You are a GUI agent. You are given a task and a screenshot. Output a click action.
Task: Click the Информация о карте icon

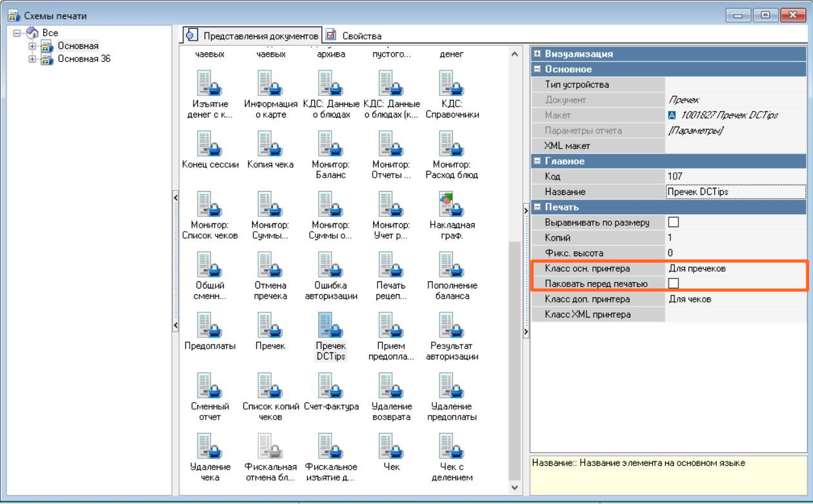(x=270, y=83)
